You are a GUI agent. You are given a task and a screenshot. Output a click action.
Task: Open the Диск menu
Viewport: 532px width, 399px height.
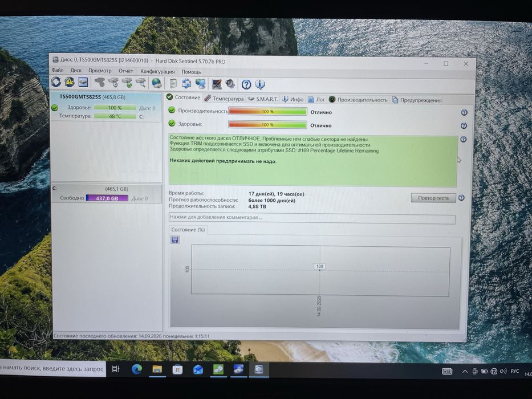76,70
